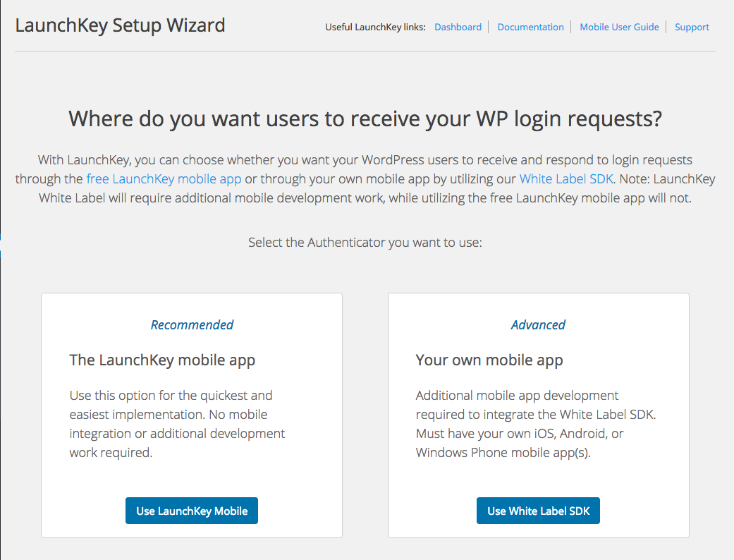Image resolution: width=734 pixels, height=560 pixels.
Task: Click the Use LaunchKey Mobile button
Action: click(x=192, y=511)
